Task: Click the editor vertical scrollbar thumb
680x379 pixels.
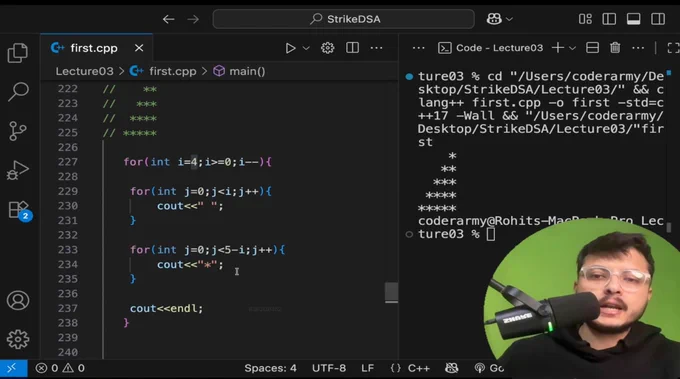Action: click(391, 292)
